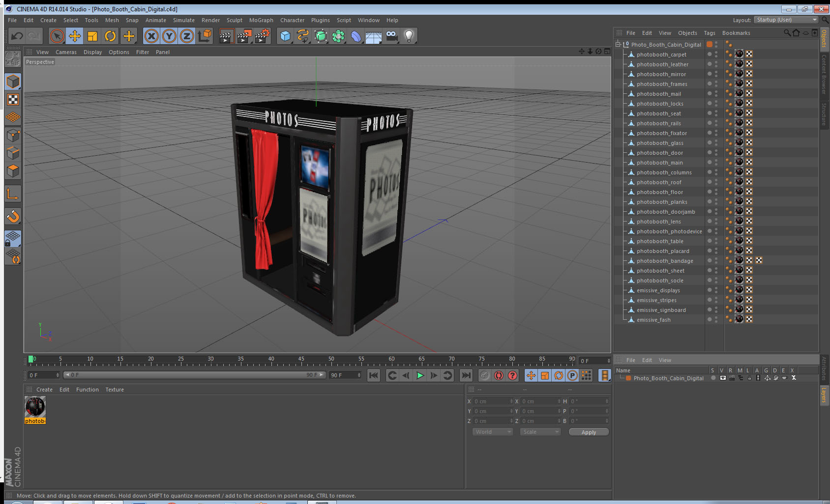Open material manager Texture menu

click(x=115, y=390)
